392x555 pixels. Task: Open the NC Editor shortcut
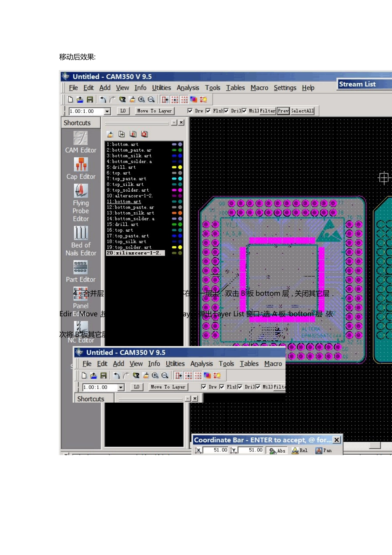81,333
